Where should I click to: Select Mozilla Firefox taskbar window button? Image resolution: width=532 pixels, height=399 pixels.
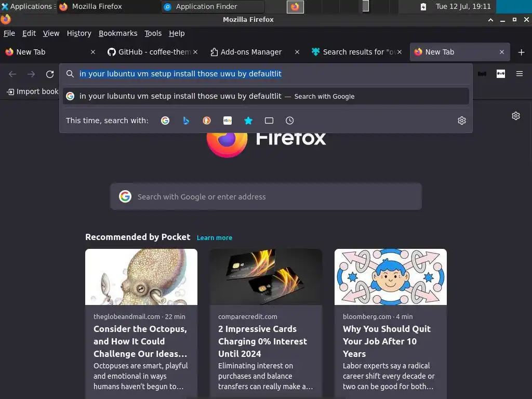pyautogui.click(x=109, y=6)
